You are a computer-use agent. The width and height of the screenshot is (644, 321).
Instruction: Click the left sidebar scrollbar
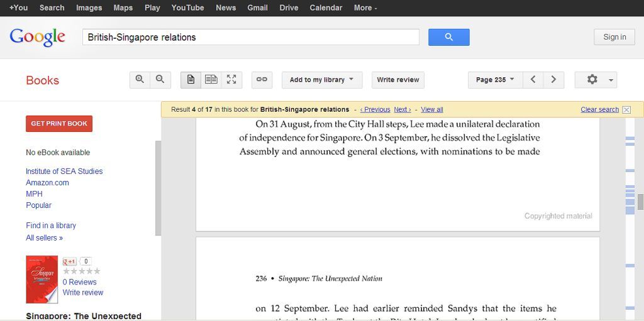pos(158,188)
